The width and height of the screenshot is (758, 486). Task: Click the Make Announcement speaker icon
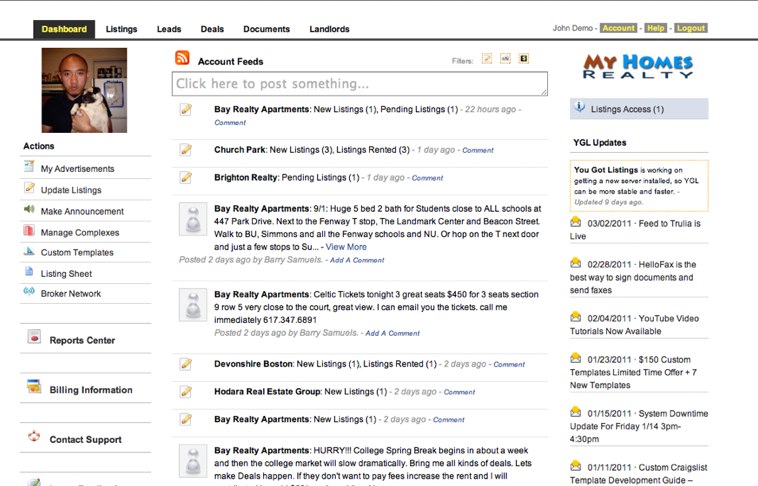pyautogui.click(x=29, y=209)
